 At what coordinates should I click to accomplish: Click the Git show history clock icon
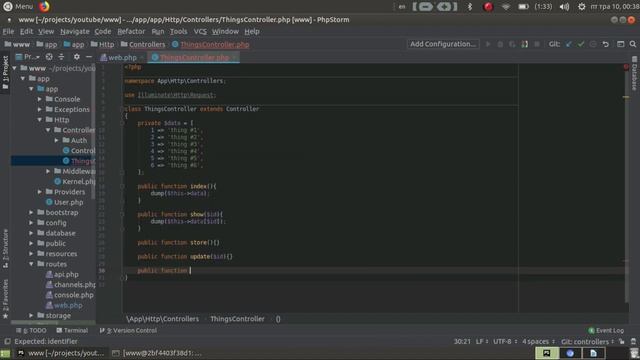tap(593, 44)
